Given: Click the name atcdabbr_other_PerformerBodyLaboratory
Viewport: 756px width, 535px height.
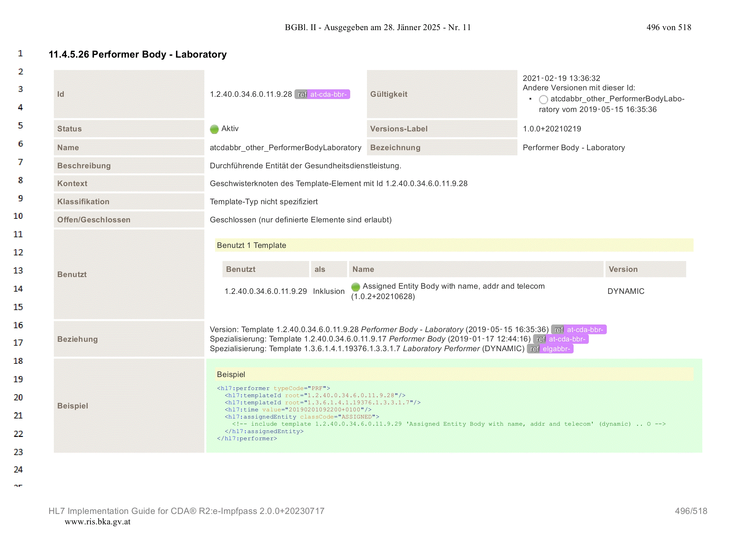Looking at the screenshot, I should pos(286,148).
